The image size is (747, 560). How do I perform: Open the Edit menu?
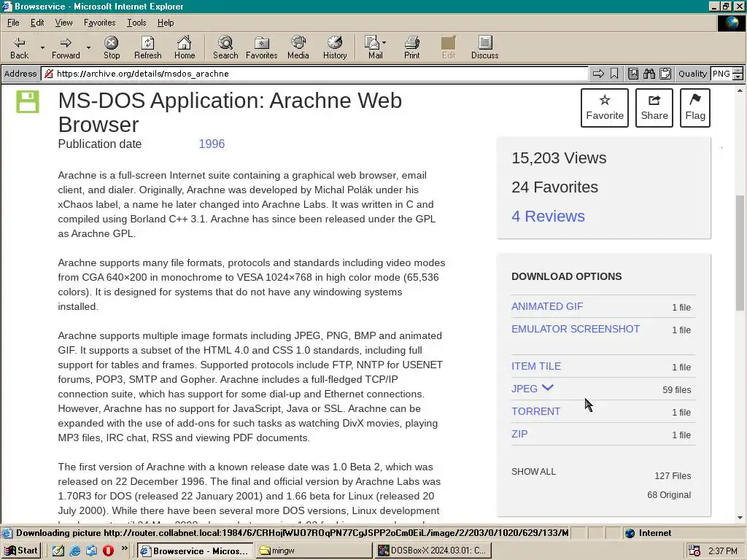[x=37, y=23]
